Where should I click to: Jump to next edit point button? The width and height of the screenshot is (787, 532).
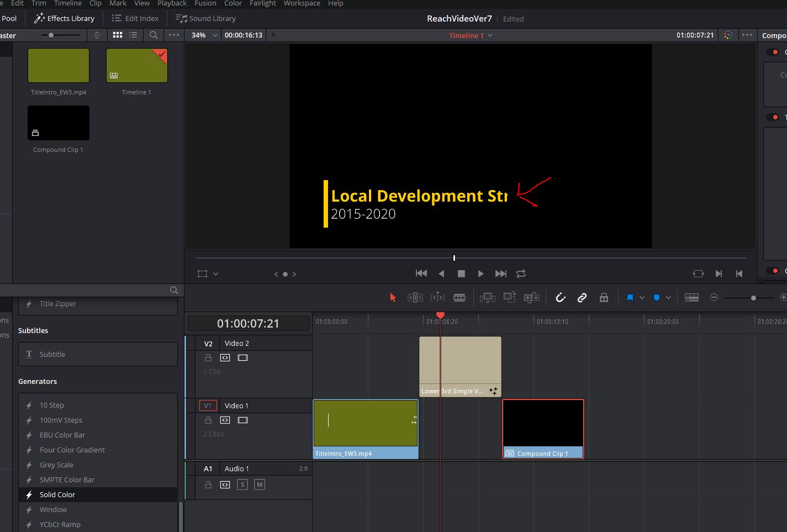719,273
